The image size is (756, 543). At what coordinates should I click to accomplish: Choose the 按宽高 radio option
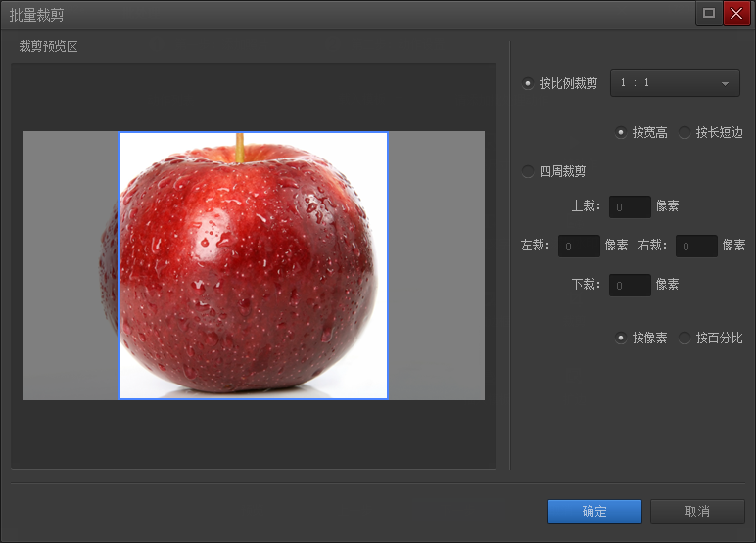(621, 133)
